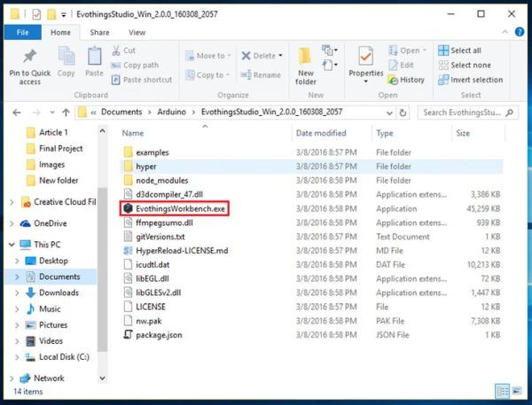Switch to the Share tab
The width and height of the screenshot is (532, 405).
click(x=99, y=33)
